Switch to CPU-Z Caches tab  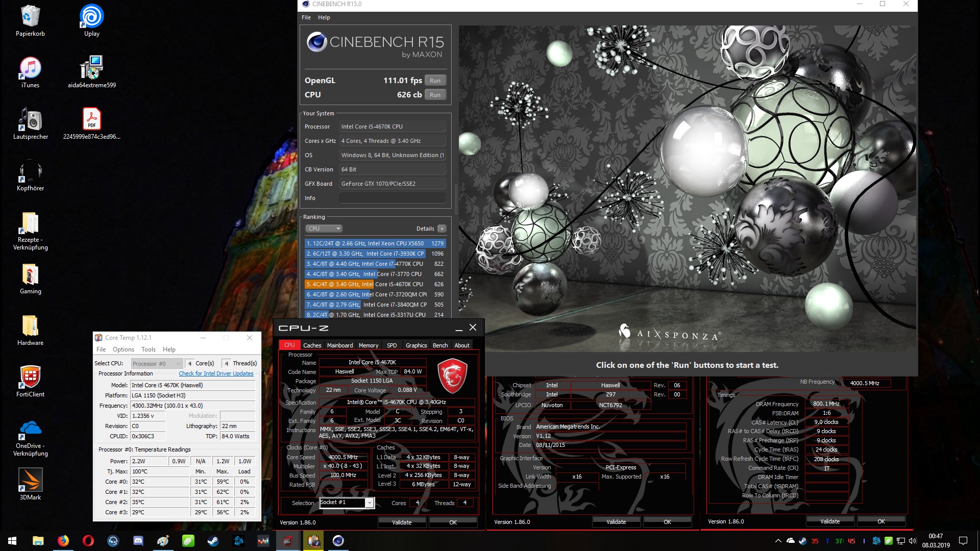[x=312, y=345]
